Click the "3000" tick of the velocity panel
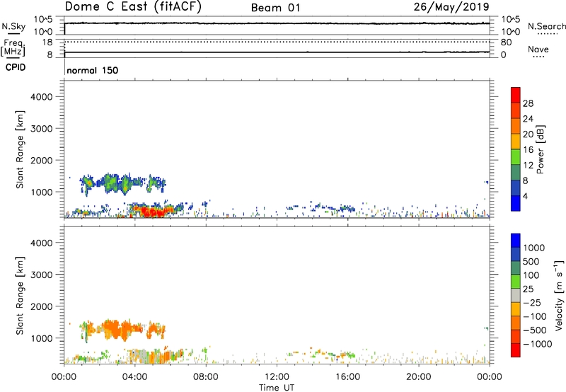The image size is (566, 392). click(x=42, y=275)
